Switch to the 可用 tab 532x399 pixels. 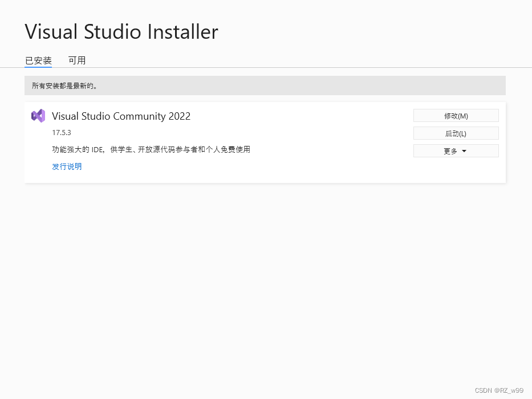pyautogui.click(x=77, y=60)
